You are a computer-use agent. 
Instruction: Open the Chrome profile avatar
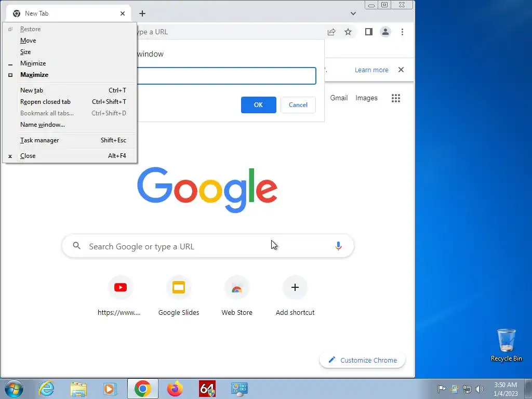pyautogui.click(x=385, y=32)
